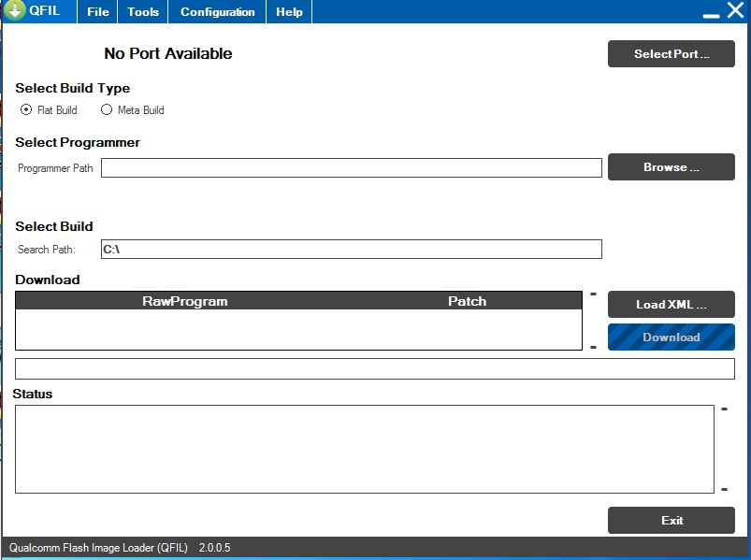Open the Help menu
The image size is (751, 560).
[289, 11]
